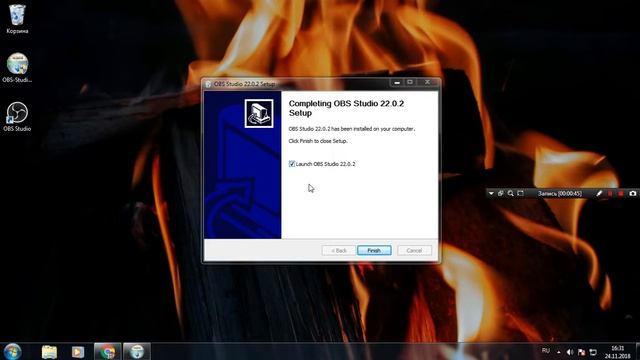This screenshot has width=640, height=360.
Task: Open the Windows Start menu
Action: (13, 351)
